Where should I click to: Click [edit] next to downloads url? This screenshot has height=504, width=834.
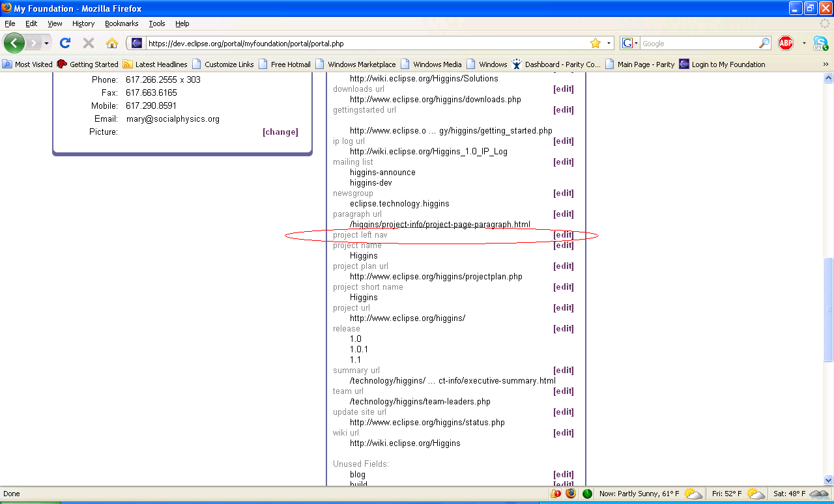click(564, 89)
